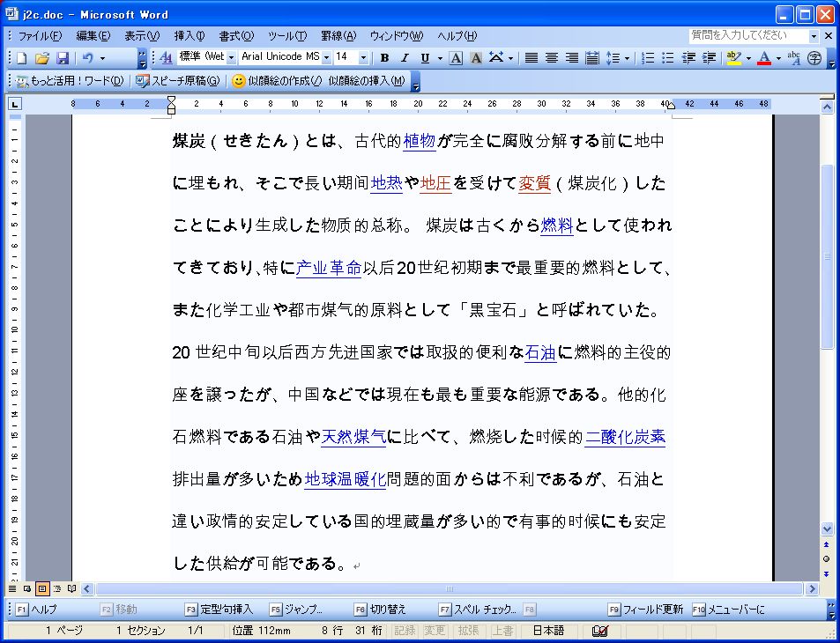Viewport: 840px width, 643px height.
Task: Click the スピーチ原稿 button
Action: tap(177, 81)
